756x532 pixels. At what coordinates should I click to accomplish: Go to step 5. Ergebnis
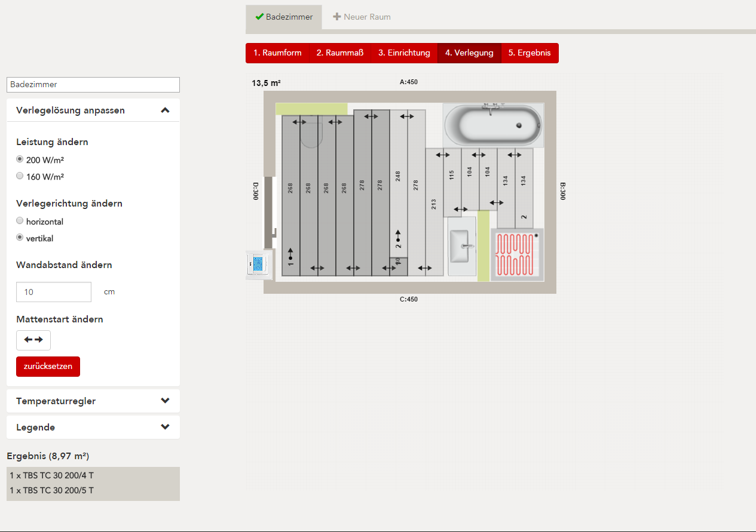pos(529,53)
